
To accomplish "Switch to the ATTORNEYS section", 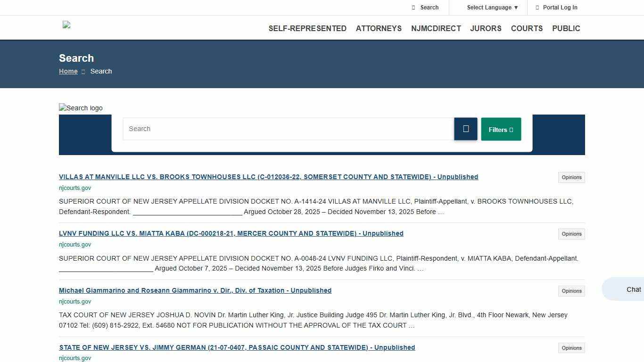I will [x=379, y=28].
